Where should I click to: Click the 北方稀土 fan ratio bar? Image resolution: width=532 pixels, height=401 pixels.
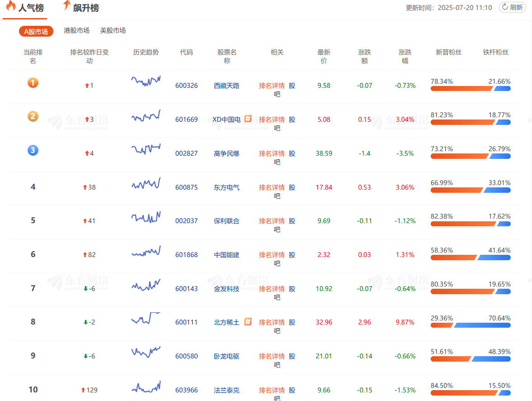pos(470,325)
